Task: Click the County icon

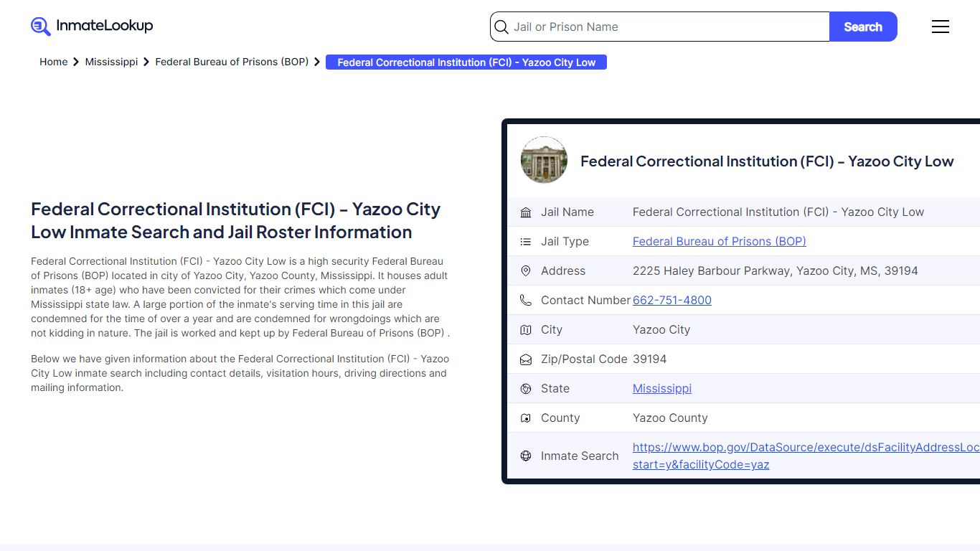Action: tap(526, 418)
